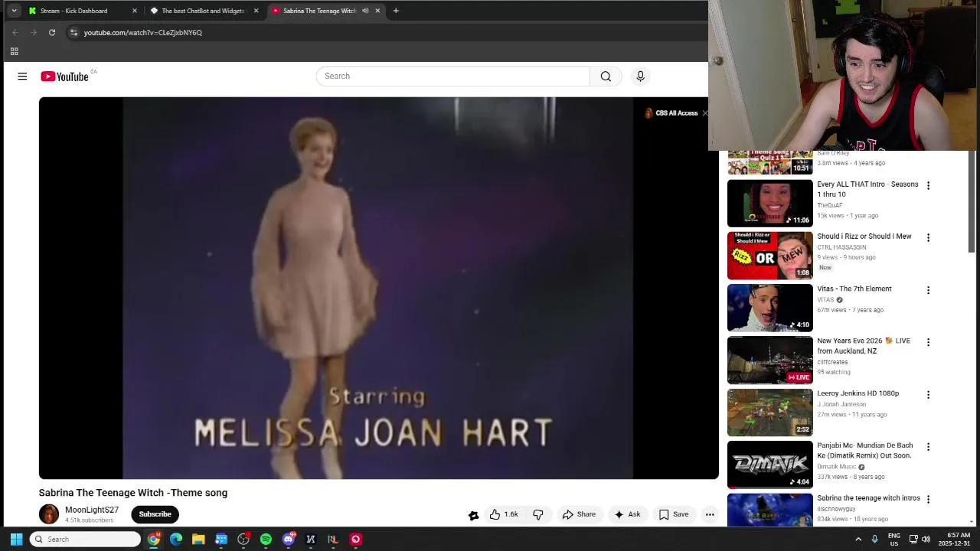Open New Years Eve Auckland live thumbnail
Viewport: 980px width, 551px height.
(x=769, y=360)
